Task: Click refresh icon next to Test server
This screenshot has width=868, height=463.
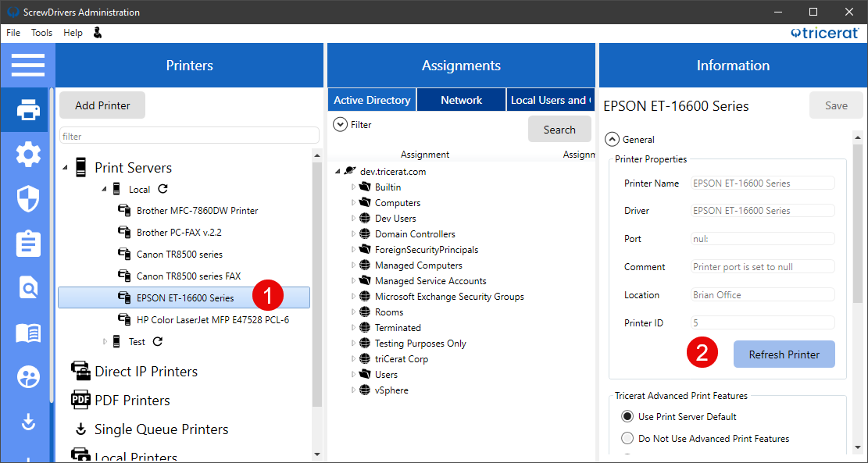Action: [157, 341]
